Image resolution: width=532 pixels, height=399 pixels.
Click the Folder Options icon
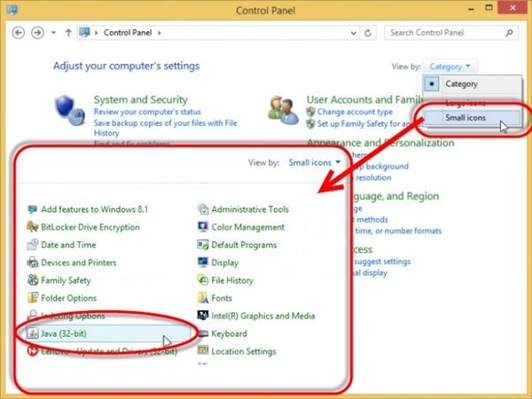pos(32,298)
